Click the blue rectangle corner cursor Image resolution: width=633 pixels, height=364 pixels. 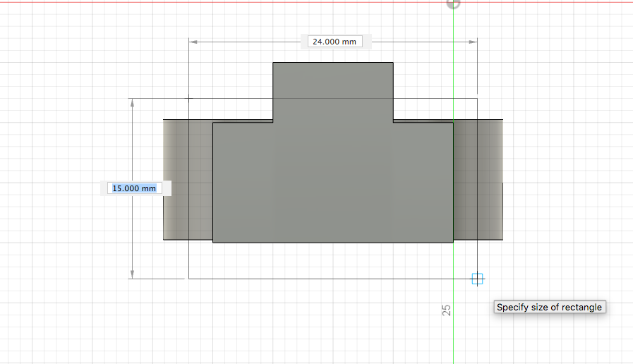pyautogui.click(x=477, y=279)
